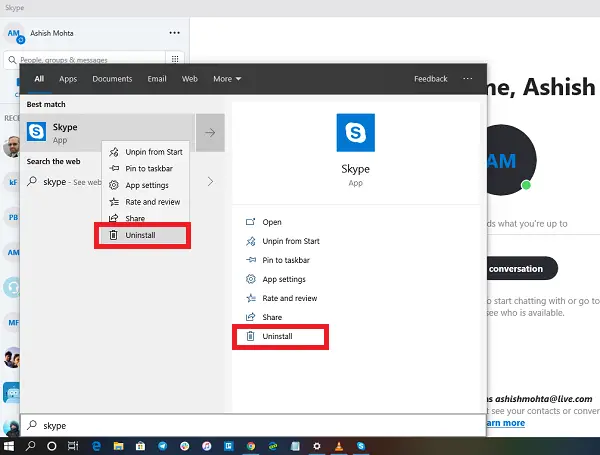The width and height of the screenshot is (600, 455).
Task: Open the 'kF' contact in Skype list
Action: pyautogui.click(x=13, y=182)
